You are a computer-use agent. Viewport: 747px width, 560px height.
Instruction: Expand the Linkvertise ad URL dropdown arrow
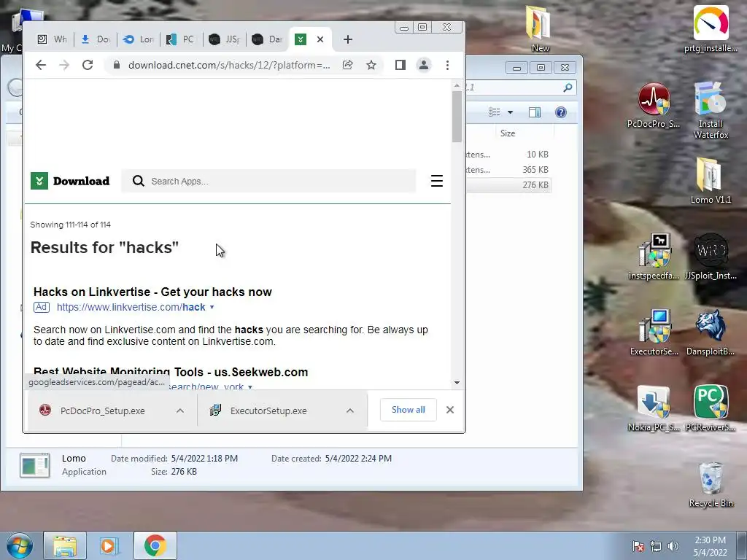tap(212, 308)
